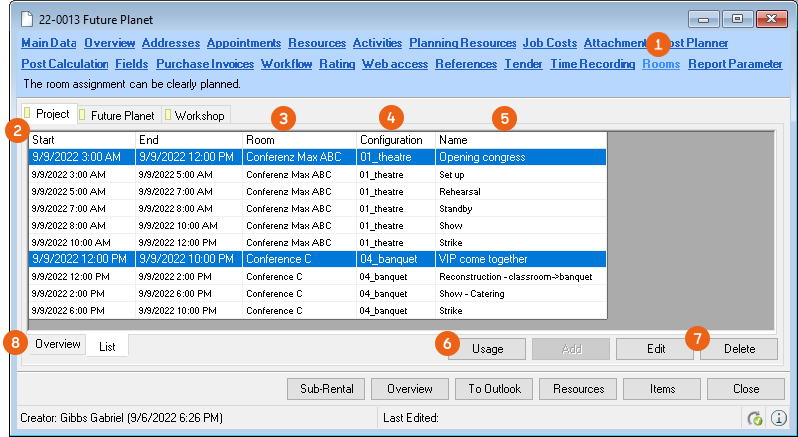Screen dimensions: 798x437
Task: Select the Overview tab at bottom left
Action: pos(57,344)
